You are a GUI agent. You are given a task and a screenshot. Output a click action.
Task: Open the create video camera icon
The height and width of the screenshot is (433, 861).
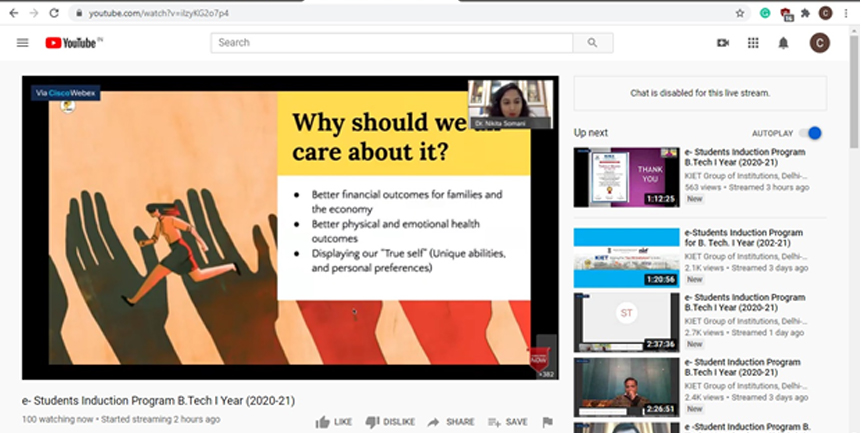(723, 43)
